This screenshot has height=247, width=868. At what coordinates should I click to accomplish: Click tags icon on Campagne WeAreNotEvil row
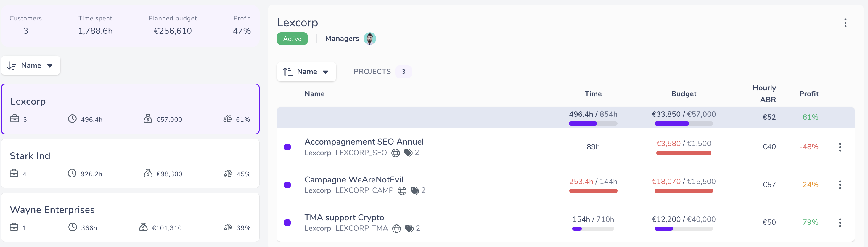click(415, 191)
